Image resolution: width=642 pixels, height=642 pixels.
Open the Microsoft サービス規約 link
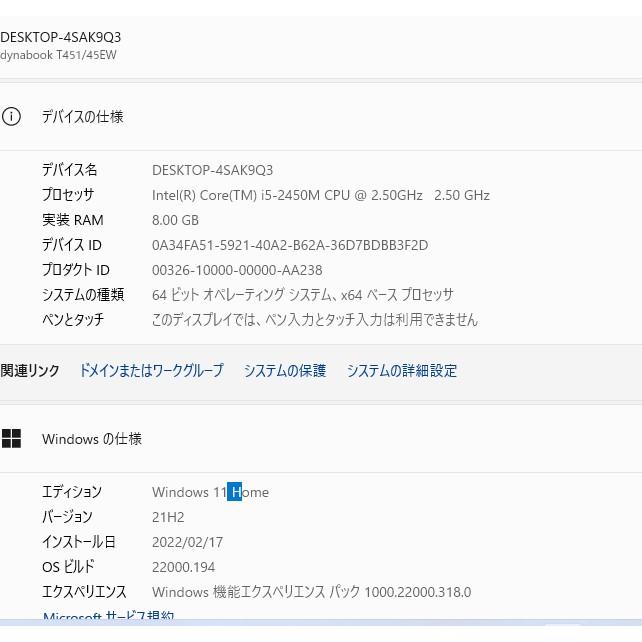tap(108, 617)
